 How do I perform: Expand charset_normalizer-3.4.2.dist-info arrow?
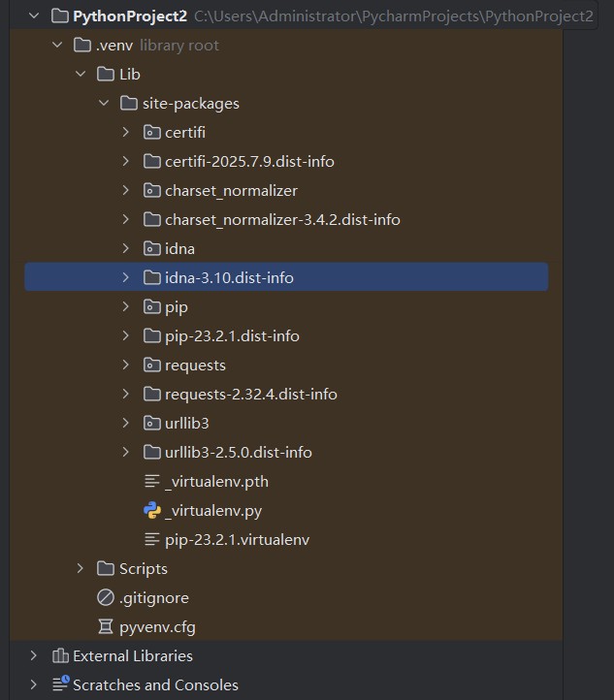pyautogui.click(x=126, y=220)
